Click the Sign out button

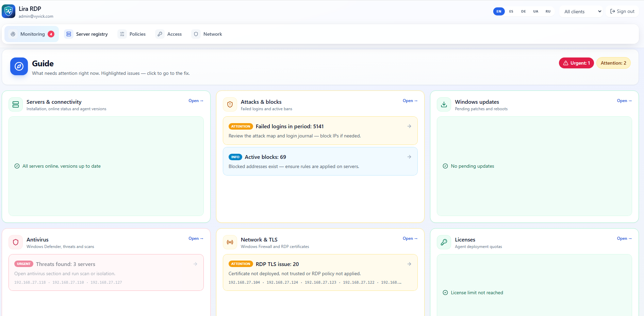pyautogui.click(x=622, y=11)
